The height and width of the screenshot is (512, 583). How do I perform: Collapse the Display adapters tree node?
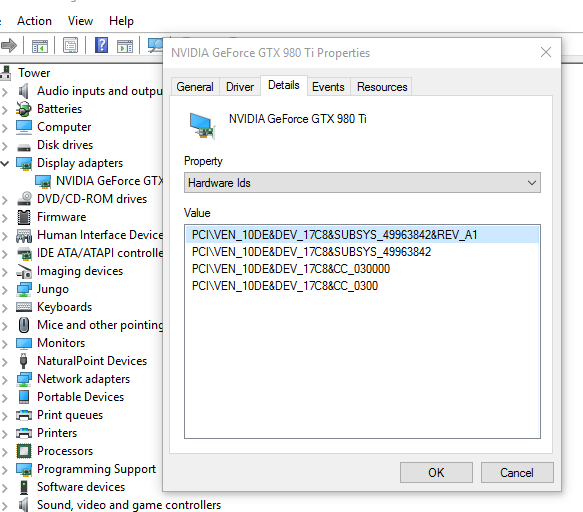(4, 163)
